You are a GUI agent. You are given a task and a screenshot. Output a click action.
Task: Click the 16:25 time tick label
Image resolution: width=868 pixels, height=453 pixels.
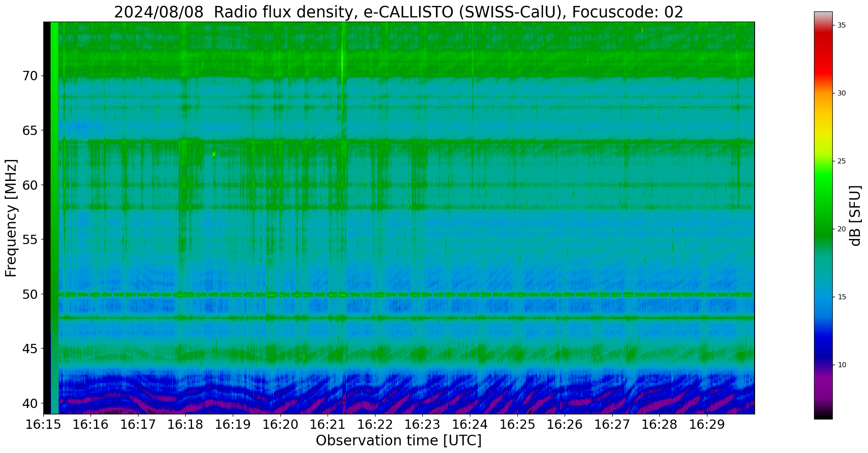coord(517,425)
